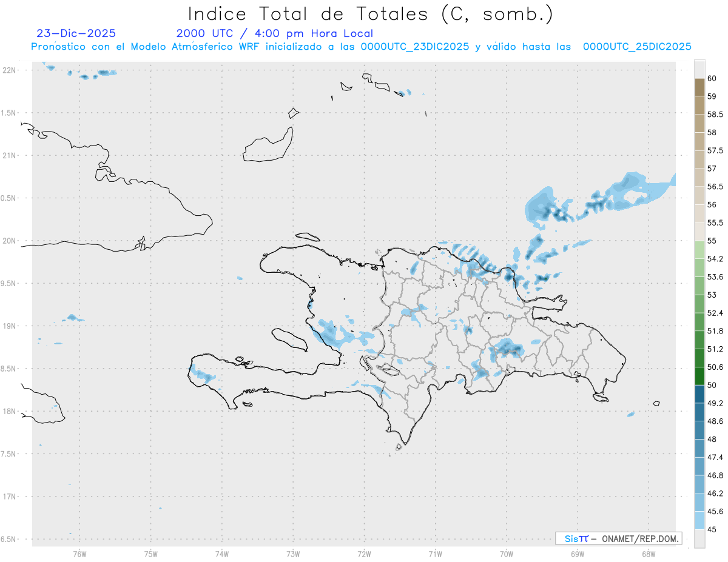This screenshot has height=562, width=728.
Task: Pick the dark blue swatch between 49.2 and 50
Action: [699, 394]
